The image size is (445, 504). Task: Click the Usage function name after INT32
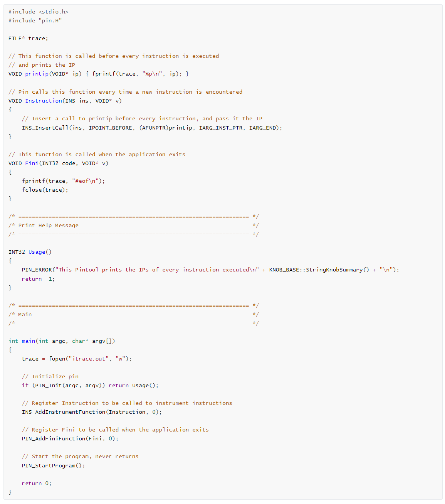(x=37, y=252)
